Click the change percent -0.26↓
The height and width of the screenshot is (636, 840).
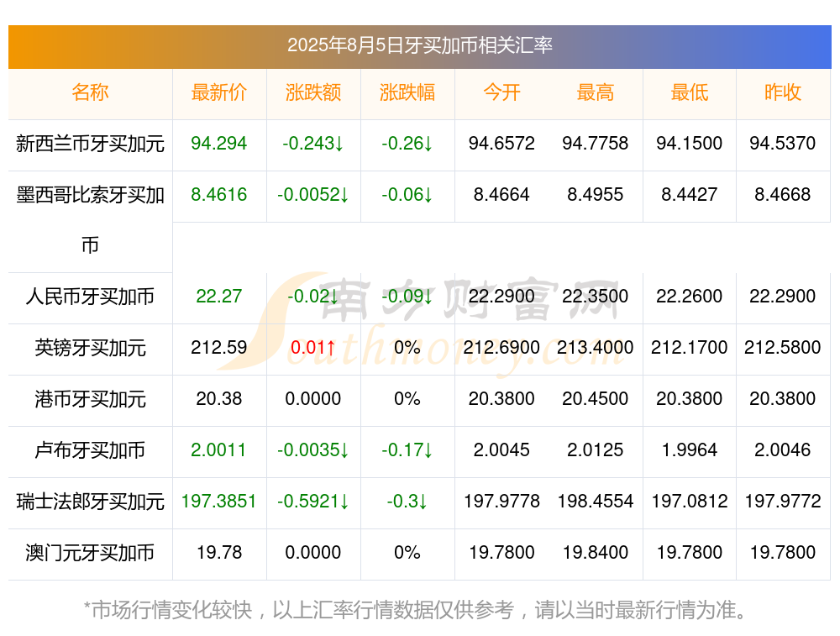click(407, 143)
